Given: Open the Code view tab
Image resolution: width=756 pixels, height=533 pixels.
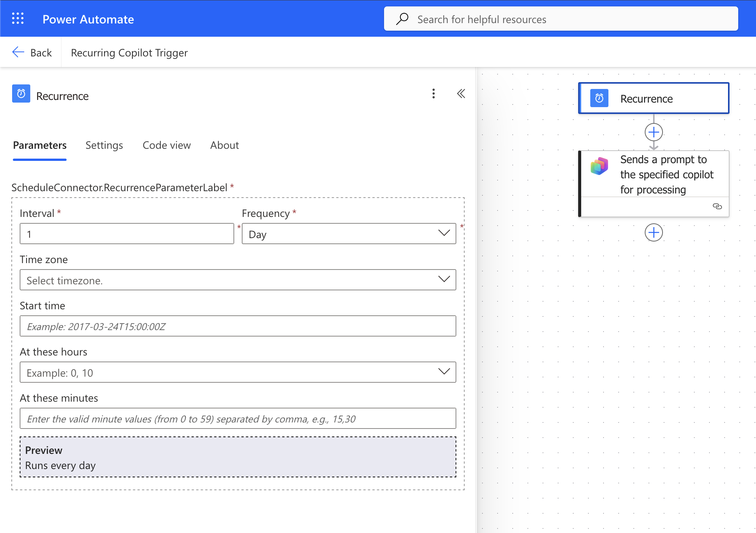Looking at the screenshot, I should click(x=166, y=145).
